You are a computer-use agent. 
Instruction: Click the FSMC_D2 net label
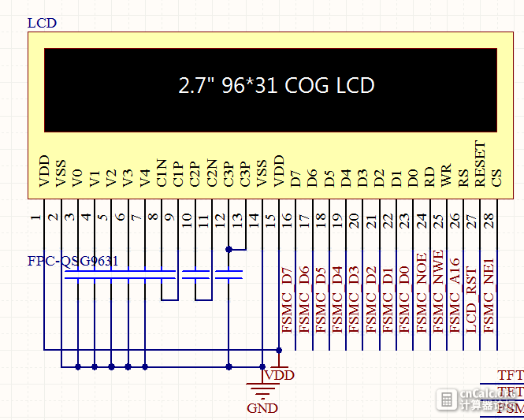[371, 300]
